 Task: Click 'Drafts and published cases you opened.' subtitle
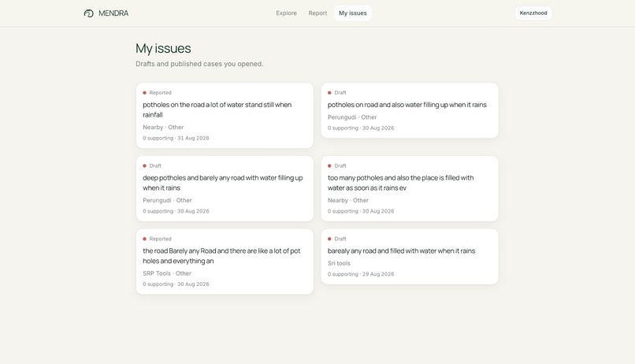pyautogui.click(x=199, y=64)
